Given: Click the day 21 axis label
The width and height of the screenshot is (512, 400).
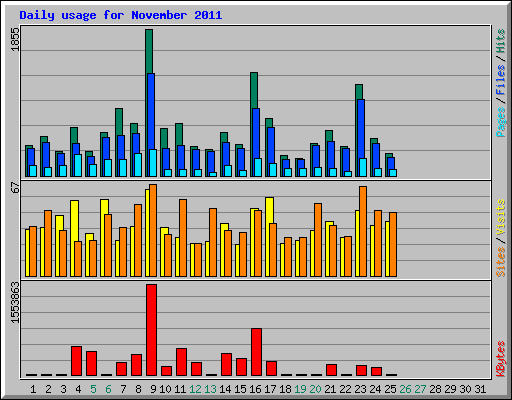Looking at the screenshot, I should click(x=330, y=389).
